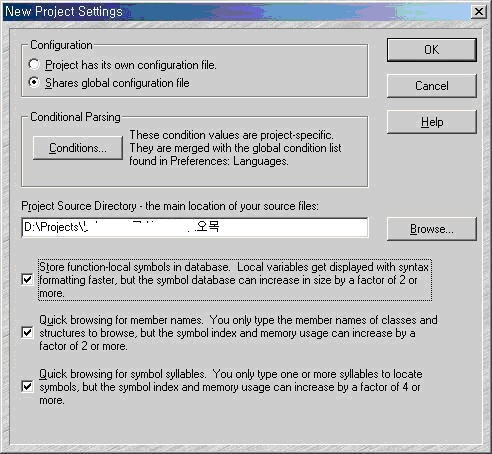Screen dimensions: 492x454
Task: Close the dialog using the title bar X
Action: click(479, 12)
